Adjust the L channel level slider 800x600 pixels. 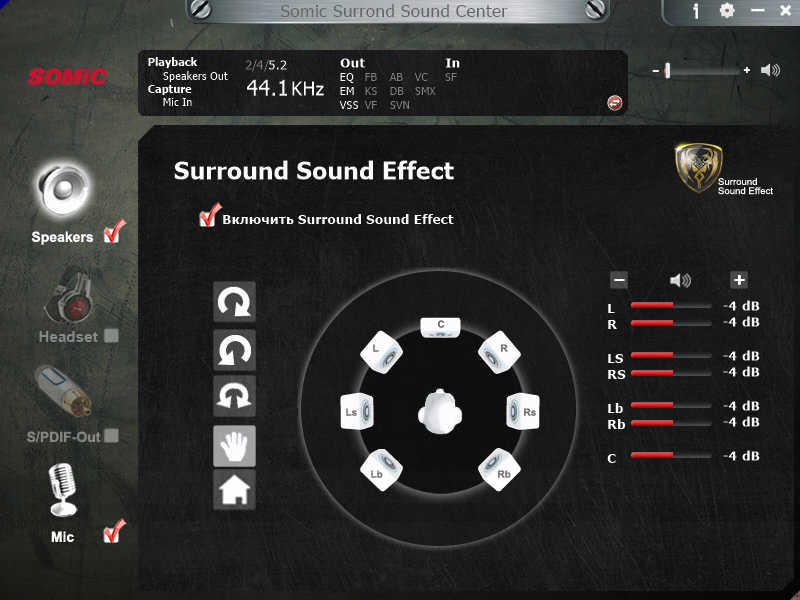(671, 306)
